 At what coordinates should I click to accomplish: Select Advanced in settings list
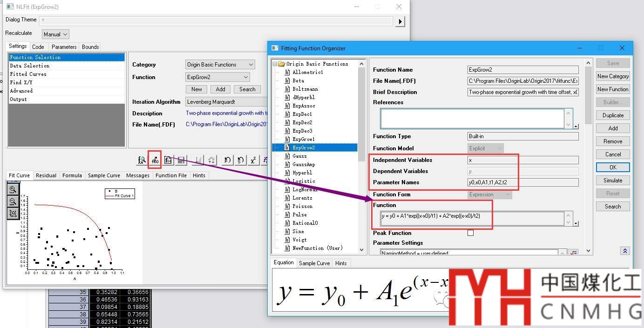coord(67,91)
